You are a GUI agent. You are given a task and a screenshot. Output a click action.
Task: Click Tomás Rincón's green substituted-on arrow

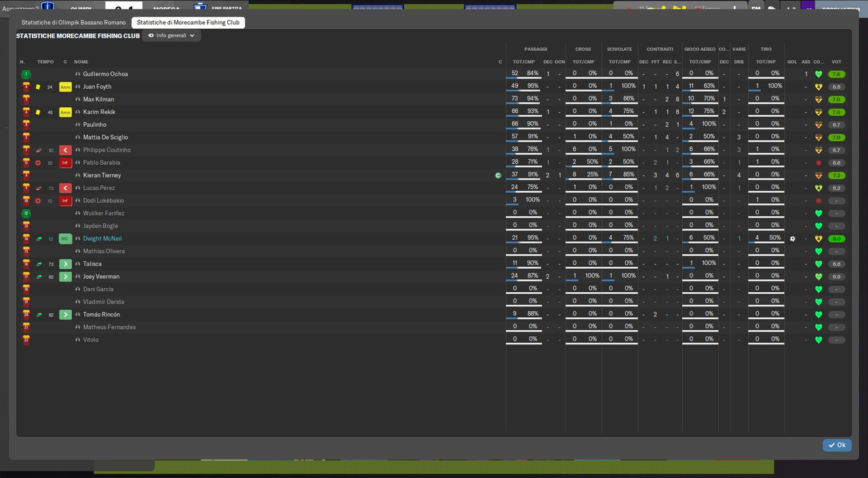click(x=65, y=315)
